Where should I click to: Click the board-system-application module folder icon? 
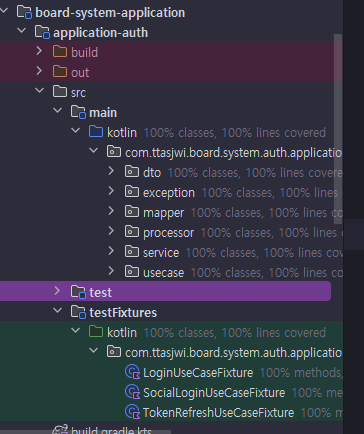pos(24,12)
